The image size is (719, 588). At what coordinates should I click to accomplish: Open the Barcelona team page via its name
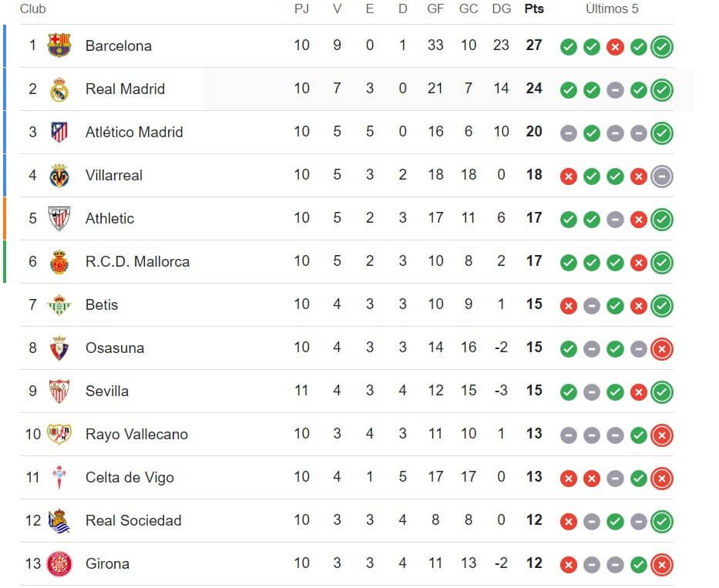[x=121, y=46]
